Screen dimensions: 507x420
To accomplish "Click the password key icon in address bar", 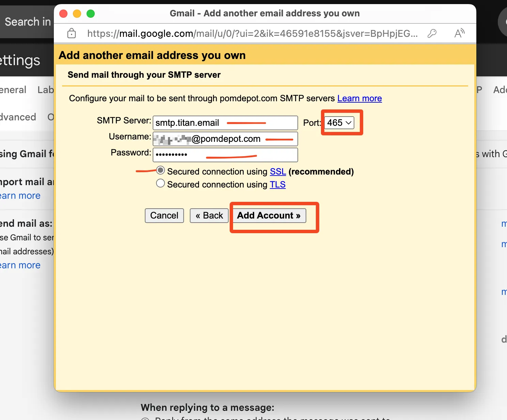I will pos(432,33).
